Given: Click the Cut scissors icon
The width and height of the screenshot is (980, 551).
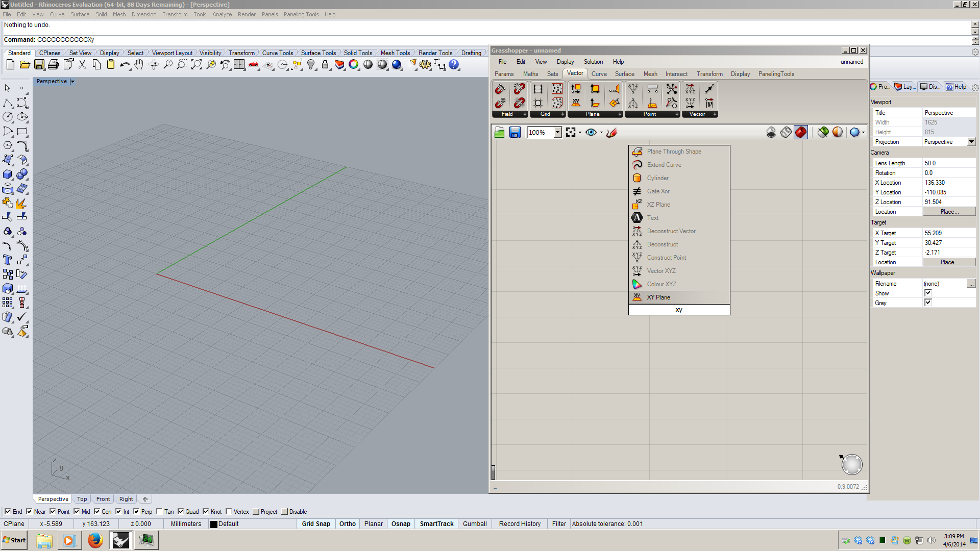Looking at the screenshot, I should (x=82, y=65).
